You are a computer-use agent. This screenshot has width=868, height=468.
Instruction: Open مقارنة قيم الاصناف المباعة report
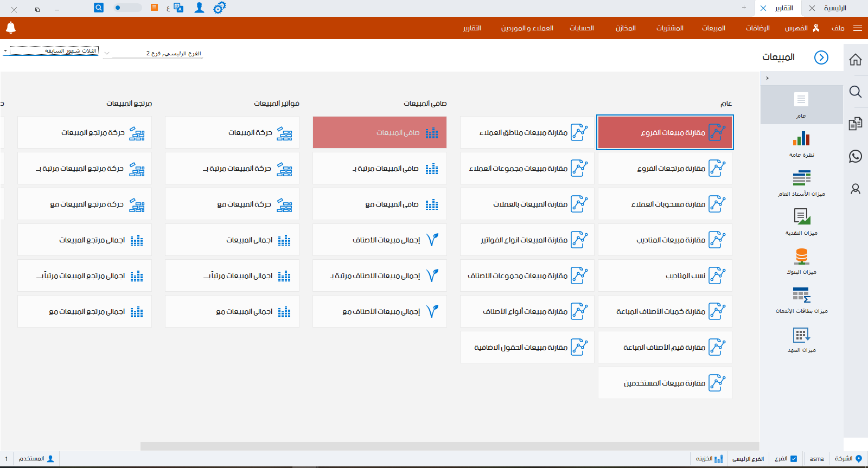click(665, 347)
